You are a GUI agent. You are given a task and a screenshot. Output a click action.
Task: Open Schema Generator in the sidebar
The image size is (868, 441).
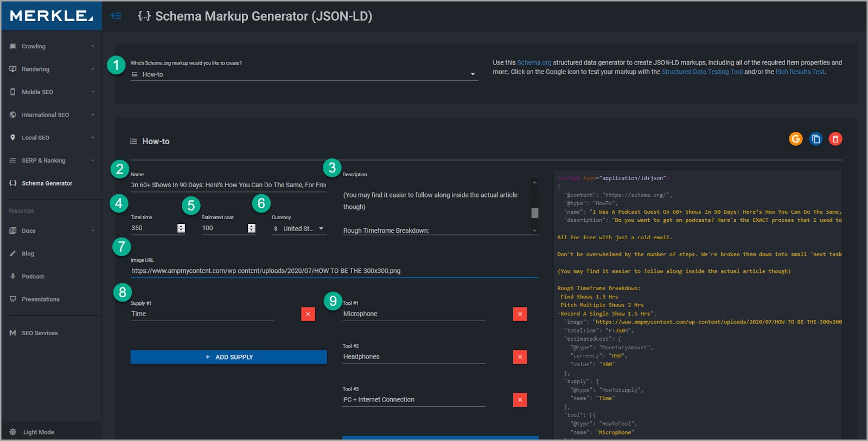pyautogui.click(x=47, y=183)
